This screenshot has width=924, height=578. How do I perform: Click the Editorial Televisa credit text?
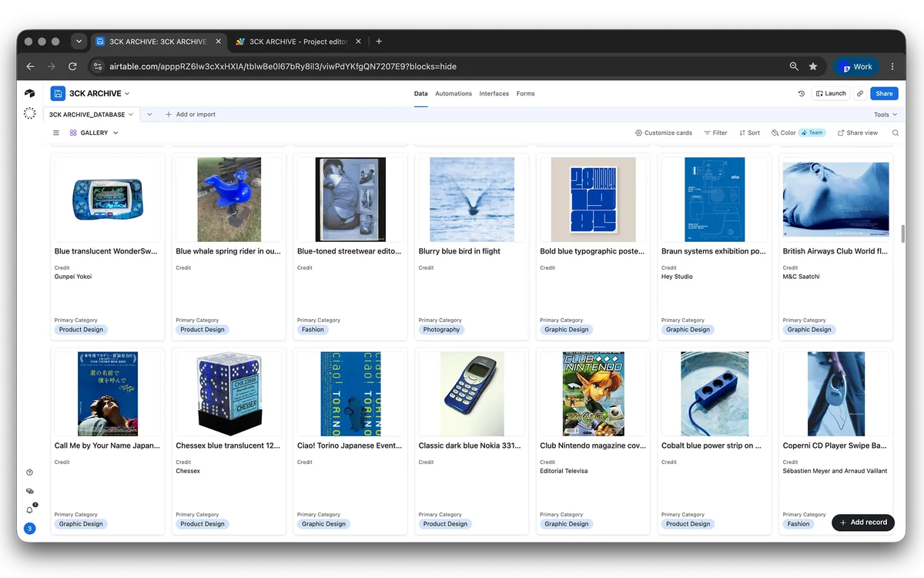pos(564,471)
